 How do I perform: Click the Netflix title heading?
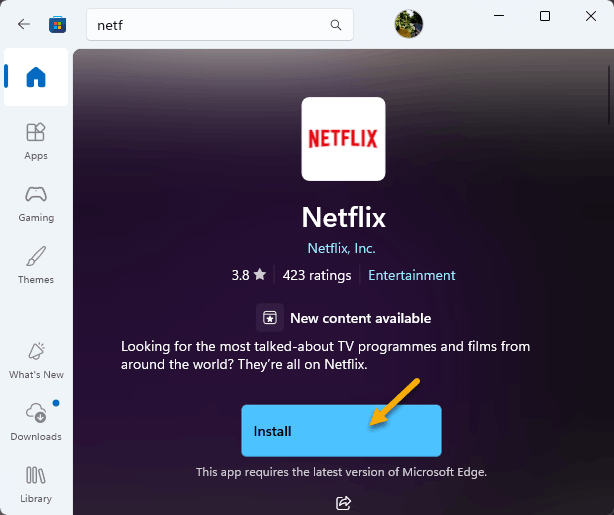click(x=343, y=217)
